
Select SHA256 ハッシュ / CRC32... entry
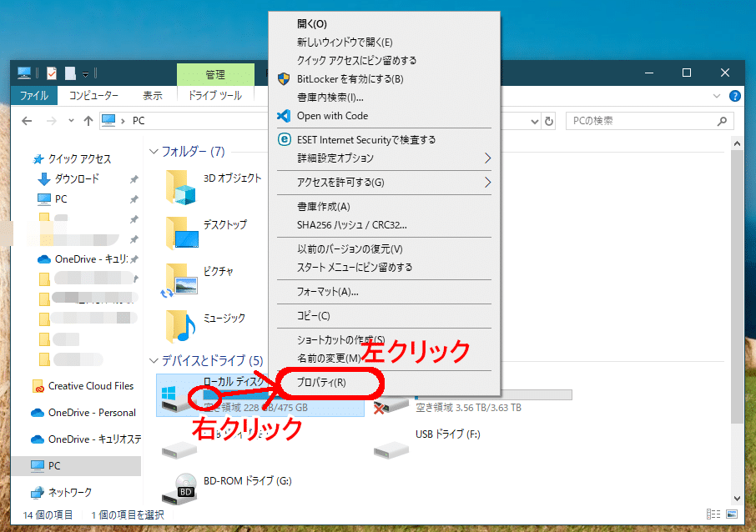(x=351, y=225)
